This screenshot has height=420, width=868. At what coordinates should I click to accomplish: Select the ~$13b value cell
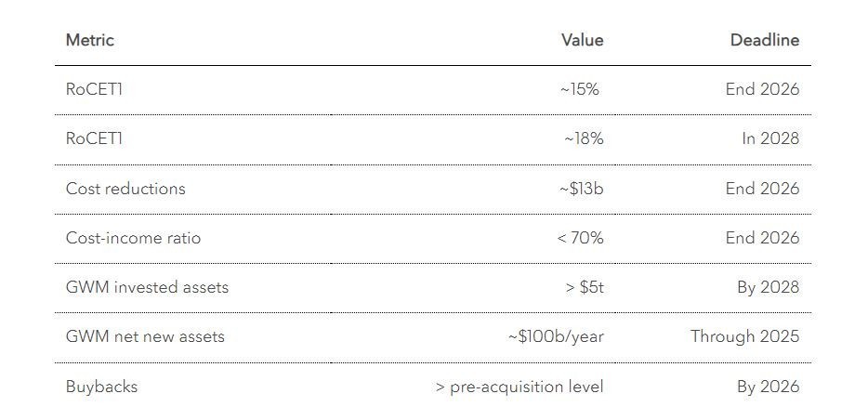click(581, 189)
